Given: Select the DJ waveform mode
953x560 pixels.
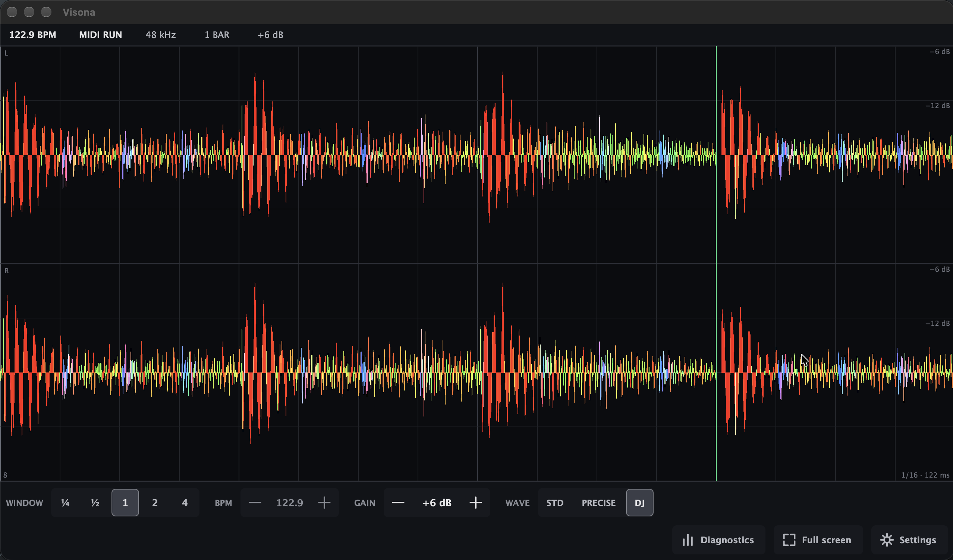Looking at the screenshot, I should [x=639, y=503].
